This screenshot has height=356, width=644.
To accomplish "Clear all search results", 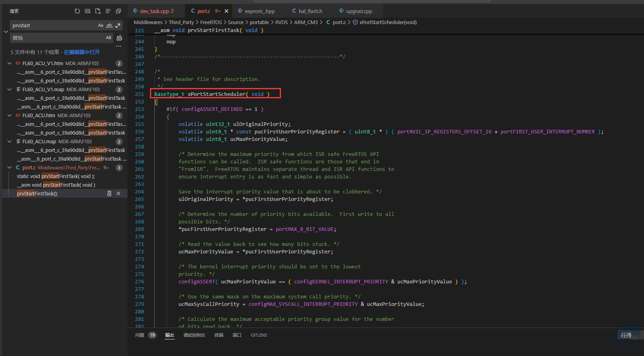I will (88, 11).
